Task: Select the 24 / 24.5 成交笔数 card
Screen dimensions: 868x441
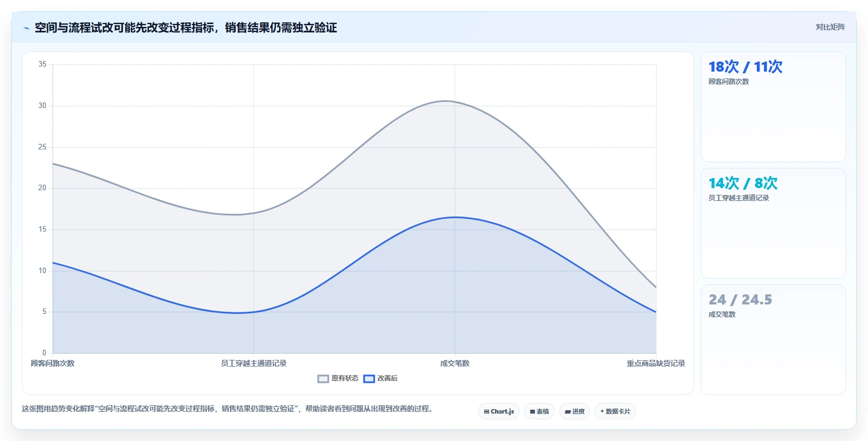Action: 773,340
